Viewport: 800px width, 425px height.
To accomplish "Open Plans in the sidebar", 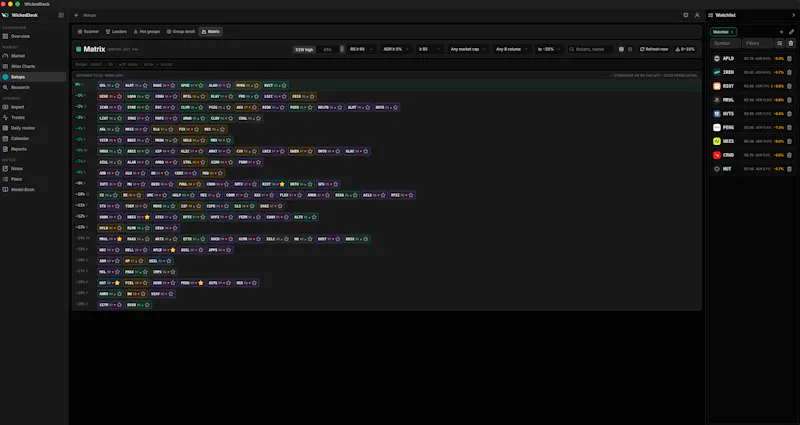I will click(33, 179).
